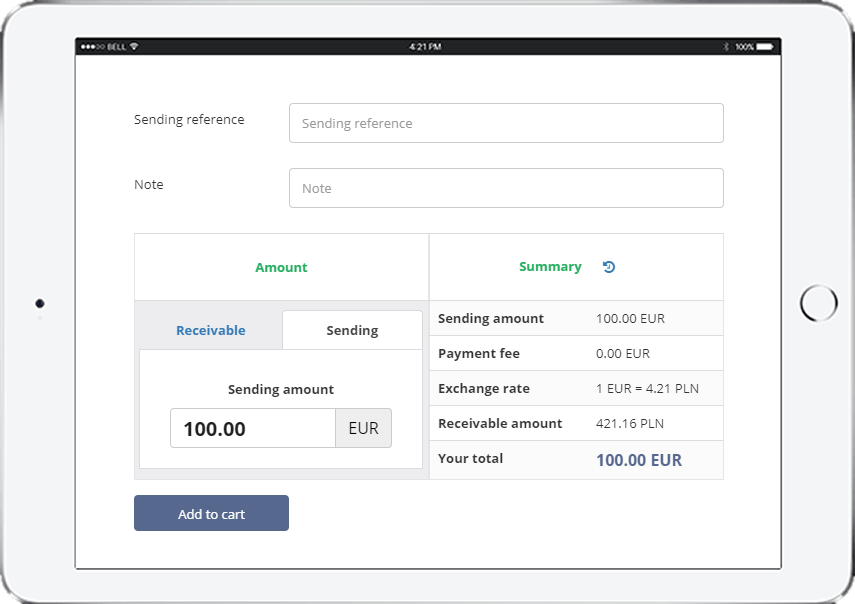Screen dimensions: 855x604
Task: Switch to the Receivable tab
Action: (x=210, y=330)
